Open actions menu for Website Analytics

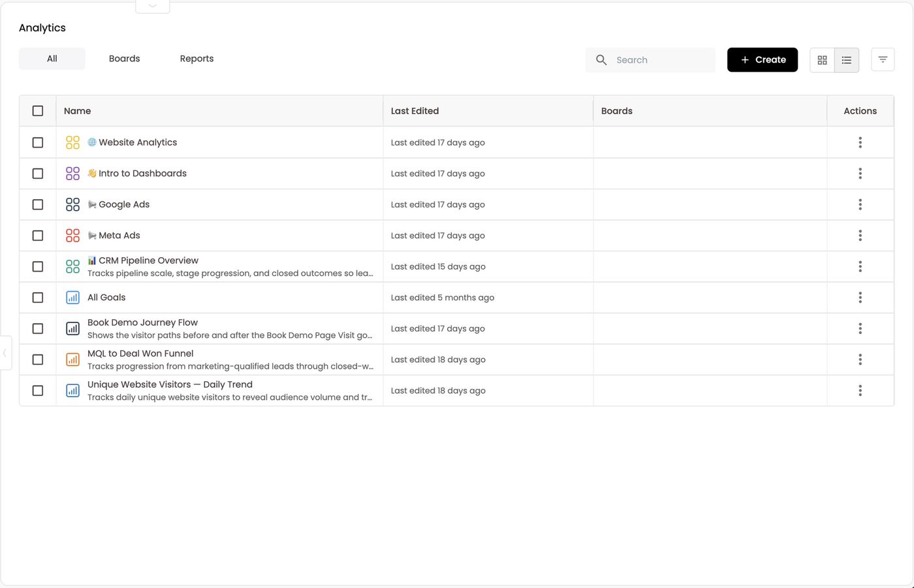pyautogui.click(x=860, y=142)
